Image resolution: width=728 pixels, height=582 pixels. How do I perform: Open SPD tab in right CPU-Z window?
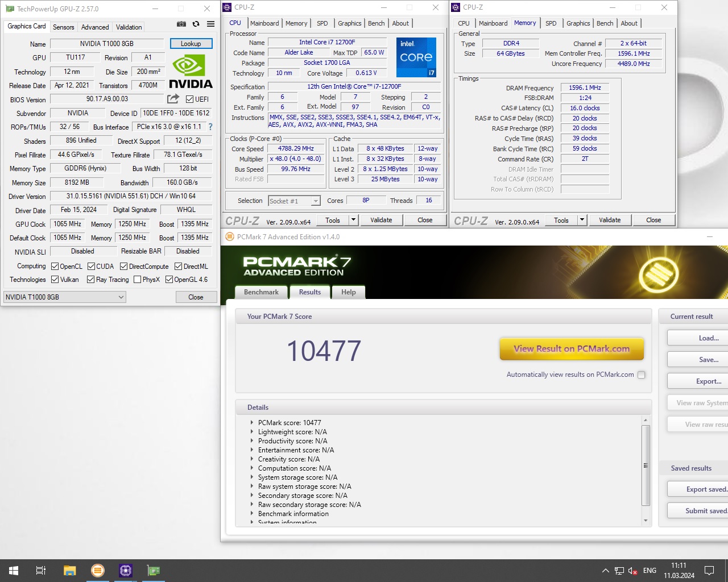coord(551,23)
